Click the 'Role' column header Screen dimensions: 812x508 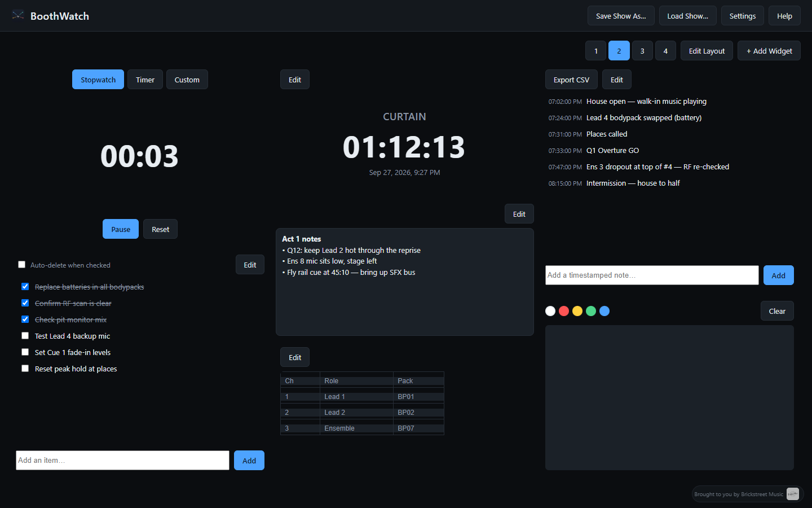(x=356, y=381)
